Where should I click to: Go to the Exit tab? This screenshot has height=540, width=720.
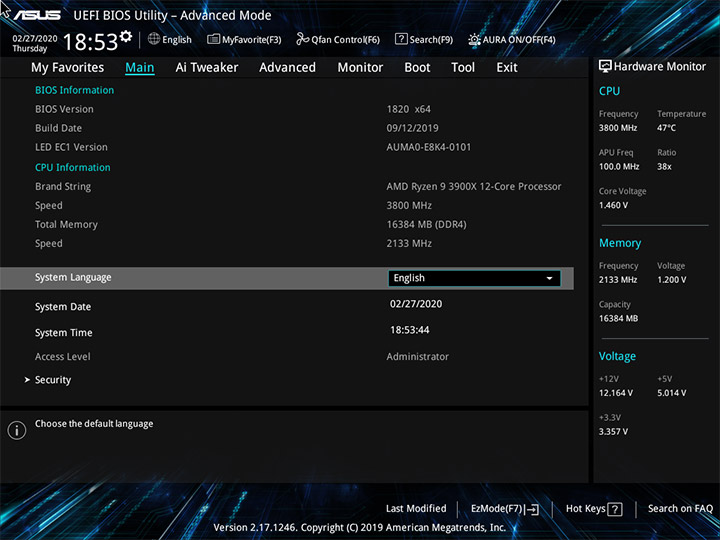click(x=506, y=68)
